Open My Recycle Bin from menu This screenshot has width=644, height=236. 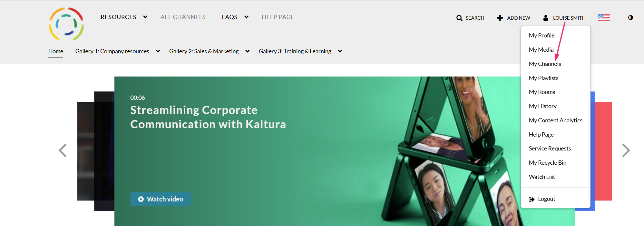coord(547,163)
